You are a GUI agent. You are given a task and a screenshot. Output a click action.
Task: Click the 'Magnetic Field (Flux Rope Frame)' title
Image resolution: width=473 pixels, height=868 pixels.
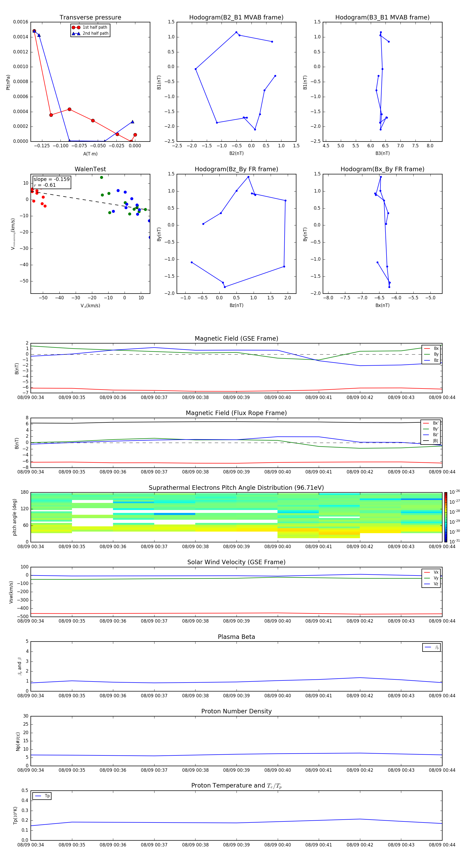236,413
